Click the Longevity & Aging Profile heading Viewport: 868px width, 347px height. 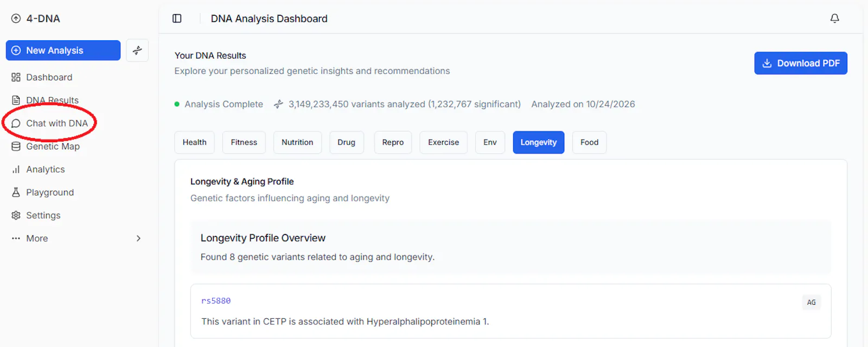(242, 181)
